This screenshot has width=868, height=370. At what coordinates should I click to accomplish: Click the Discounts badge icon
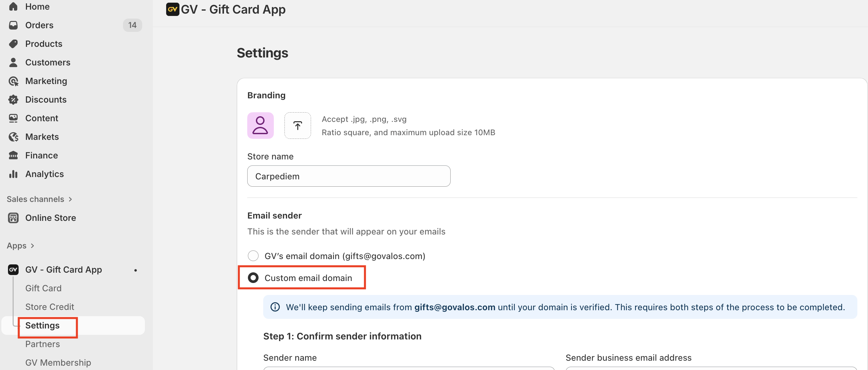point(13,100)
